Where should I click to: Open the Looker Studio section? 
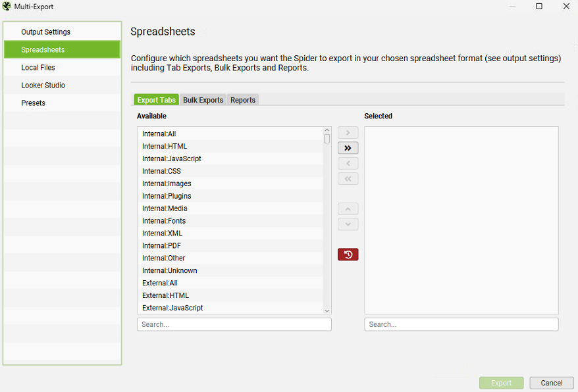tap(43, 86)
